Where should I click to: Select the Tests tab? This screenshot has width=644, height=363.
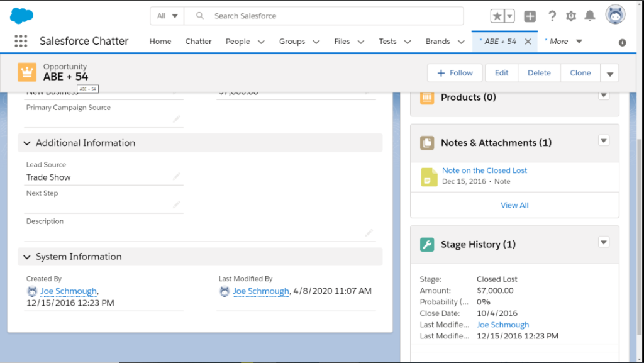[387, 41]
